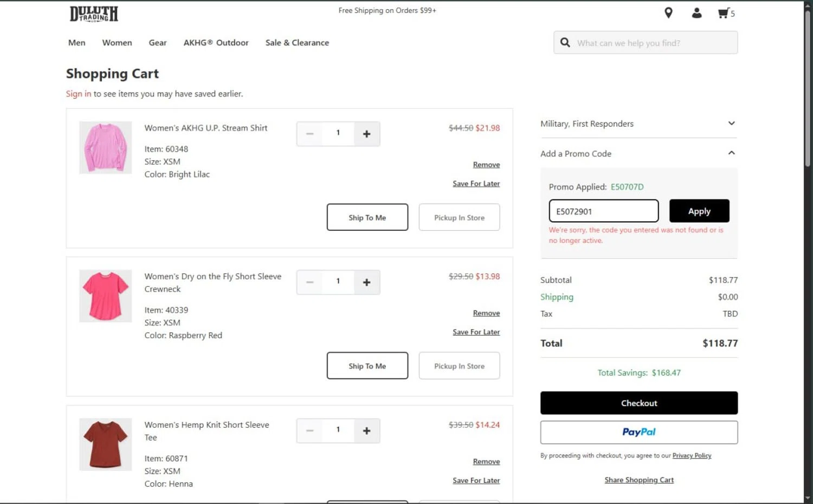Click the black Checkout button
The image size is (813, 504).
(x=638, y=403)
